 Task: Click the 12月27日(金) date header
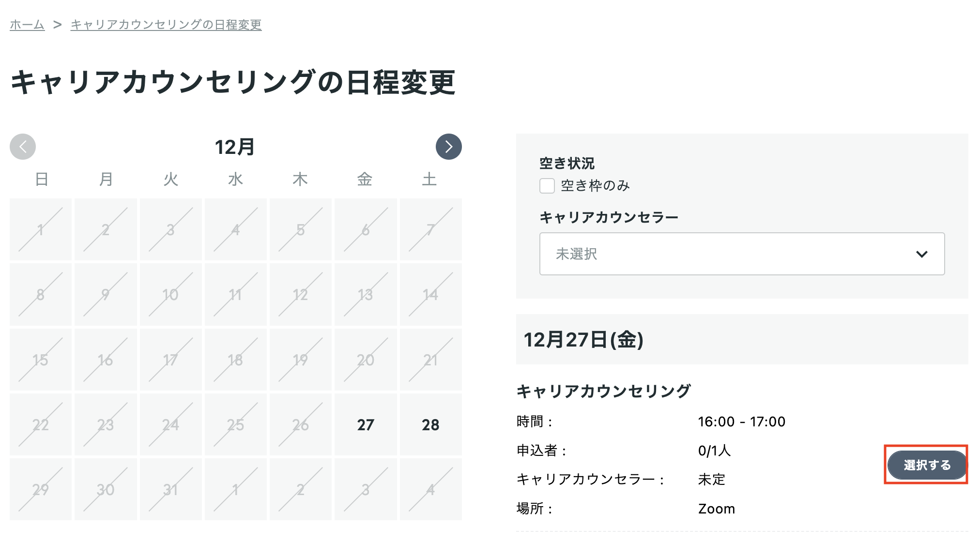[x=583, y=339]
